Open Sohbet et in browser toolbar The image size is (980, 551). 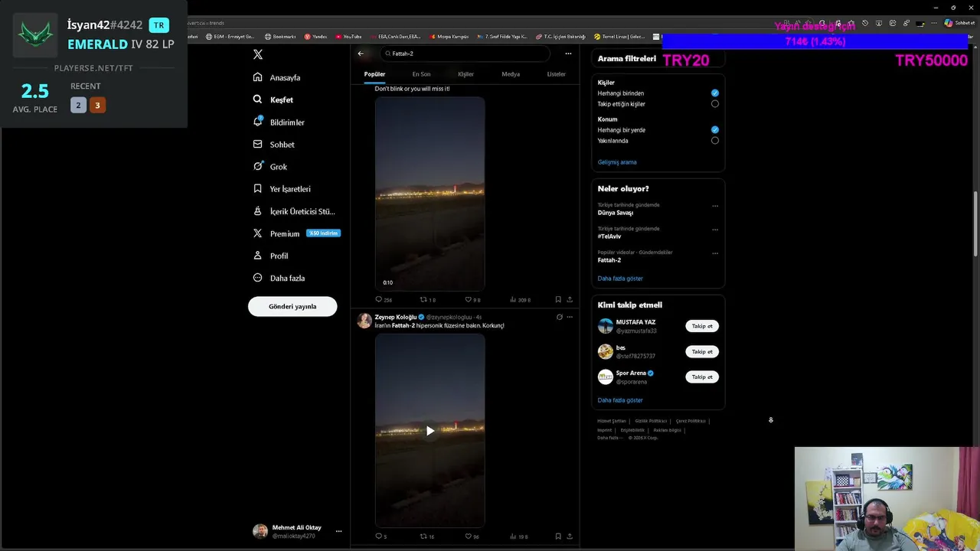tap(959, 23)
